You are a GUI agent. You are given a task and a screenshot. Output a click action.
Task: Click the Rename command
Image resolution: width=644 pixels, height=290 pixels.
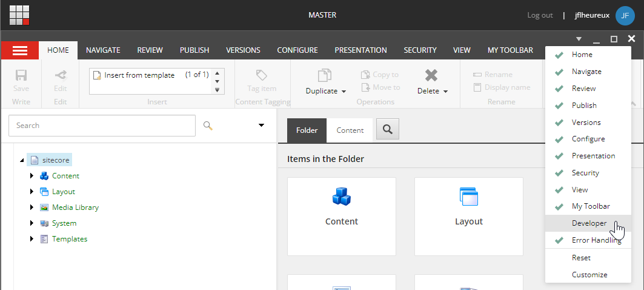coord(493,75)
